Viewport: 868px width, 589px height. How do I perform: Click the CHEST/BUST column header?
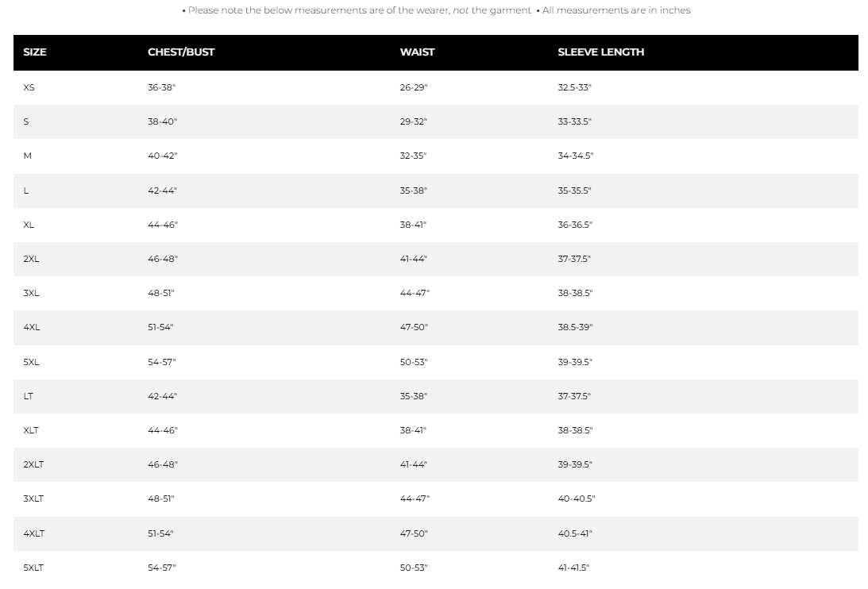181,52
